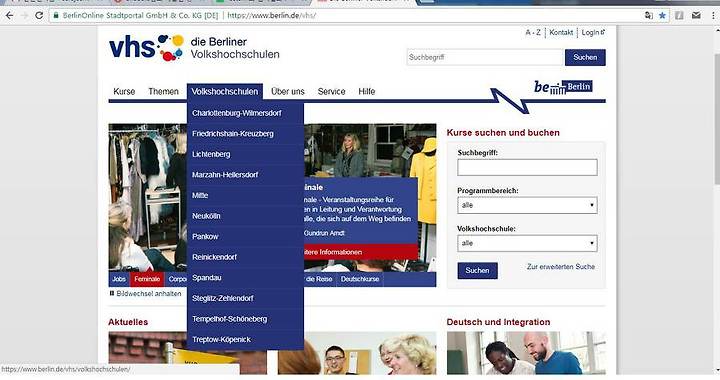Select Spandau from the dropdown
Viewport: 720px width, 380px height.
245,278
